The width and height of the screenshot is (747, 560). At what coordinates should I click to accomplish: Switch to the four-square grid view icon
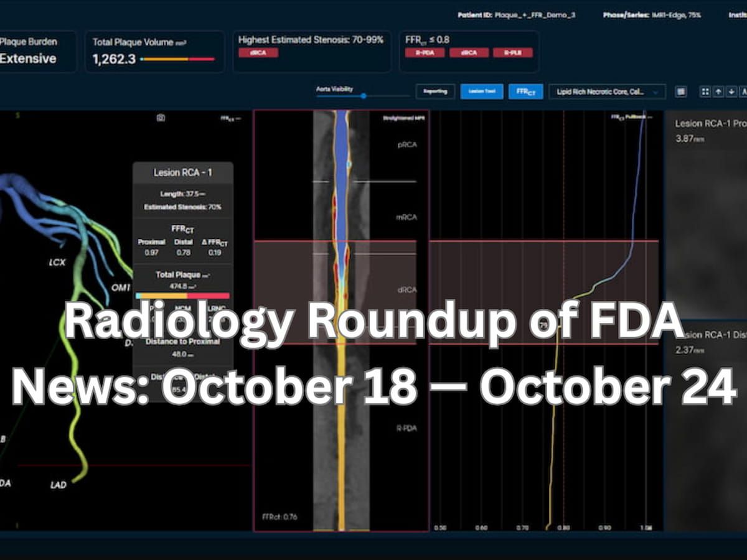[x=705, y=91]
